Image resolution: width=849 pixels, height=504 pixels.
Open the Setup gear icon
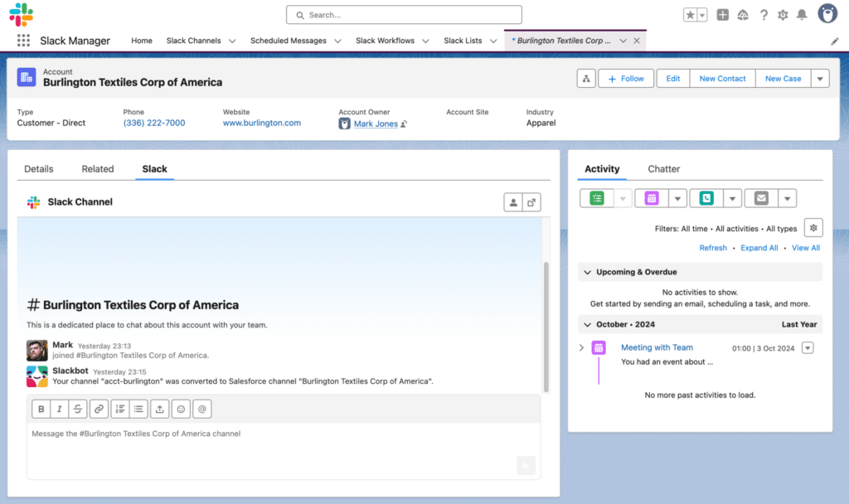(x=783, y=15)
